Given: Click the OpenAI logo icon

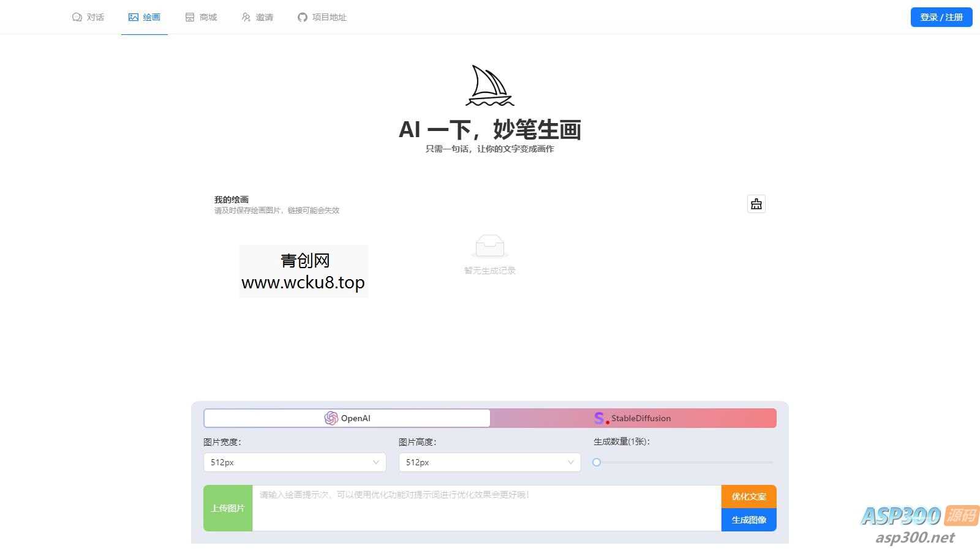Looking at the screenshot, I should coord(333,418).
